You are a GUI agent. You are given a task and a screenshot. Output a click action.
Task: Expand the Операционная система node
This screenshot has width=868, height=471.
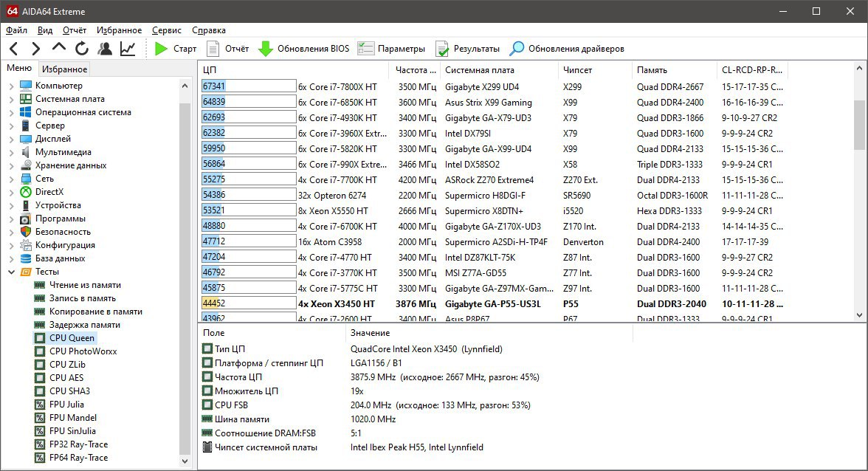(x=12, y=112)
